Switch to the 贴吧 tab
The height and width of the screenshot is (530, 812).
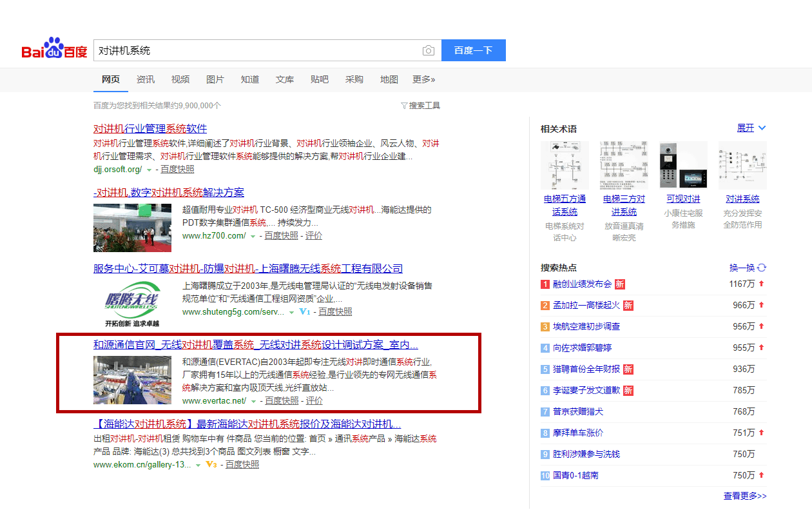(320, 79)
